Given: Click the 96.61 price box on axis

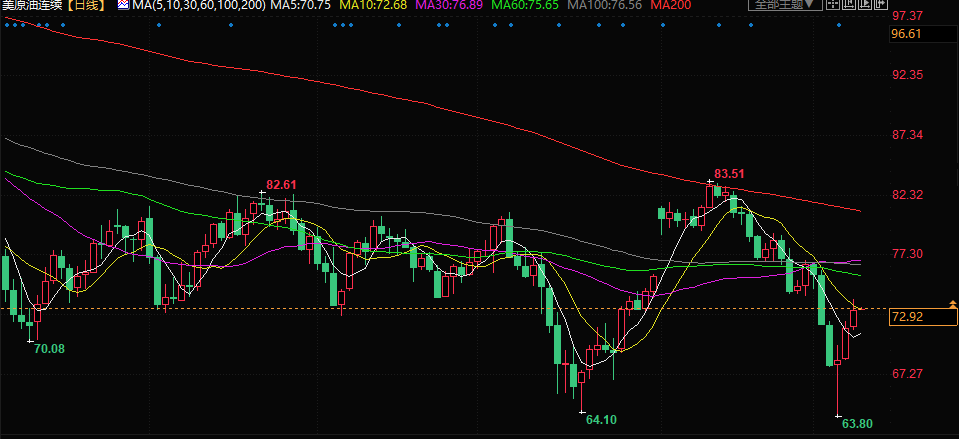Looking at the screenshot, I should (x=906, y=34).
